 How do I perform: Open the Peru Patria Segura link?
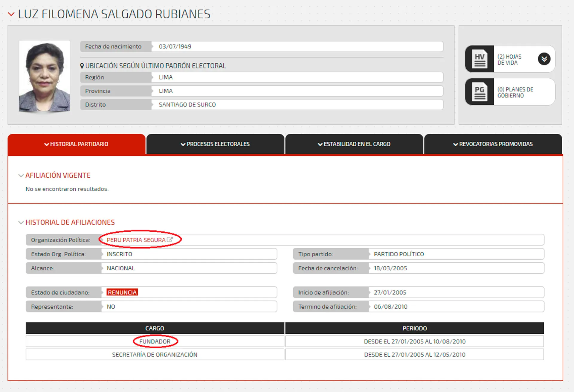tap(136, 240)
